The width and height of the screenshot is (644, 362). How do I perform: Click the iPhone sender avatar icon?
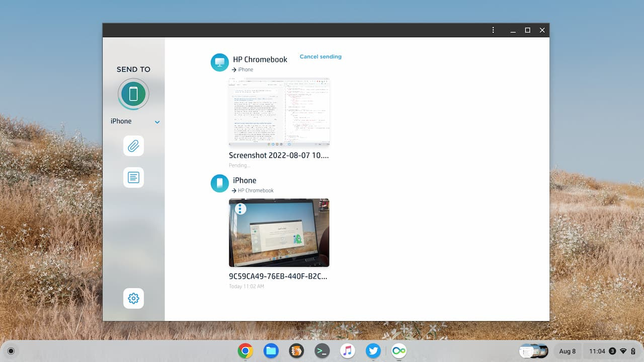[x=220, y=184]
